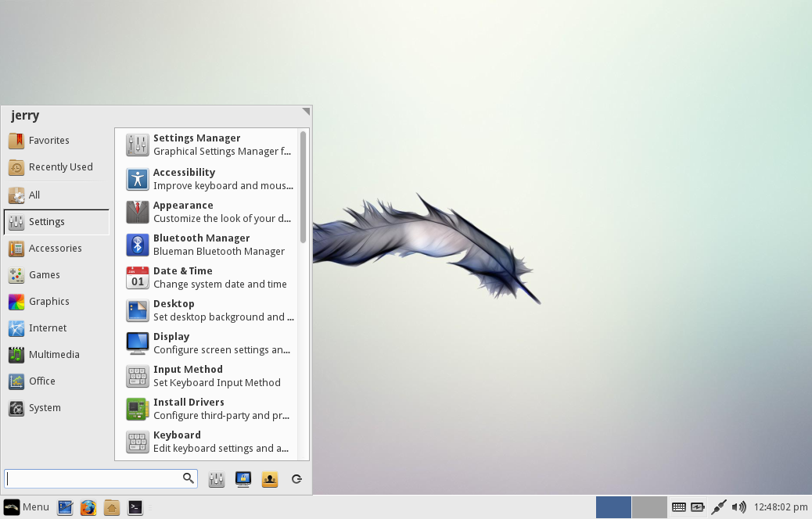Open Settings Manager entry

pos(209,145)
